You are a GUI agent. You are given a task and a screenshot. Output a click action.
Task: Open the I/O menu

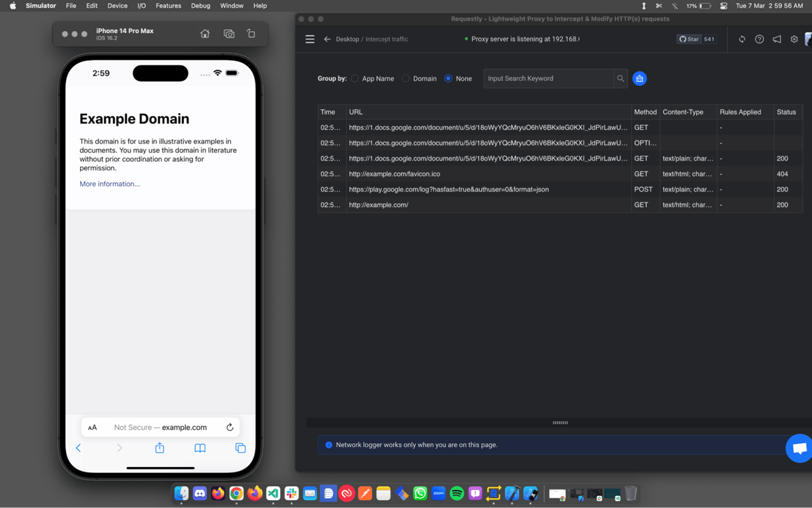pyautogui.click(x=141, y=6)
